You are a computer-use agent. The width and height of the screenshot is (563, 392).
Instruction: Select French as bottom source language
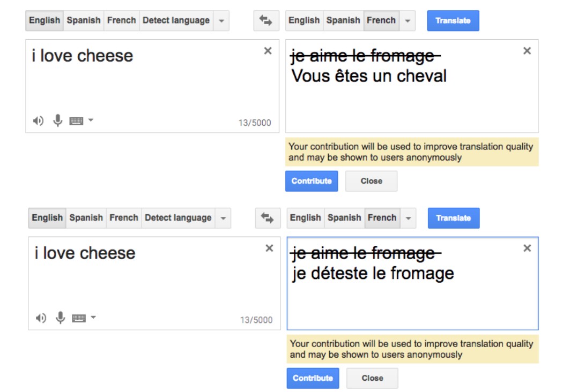tap(124, 218)
